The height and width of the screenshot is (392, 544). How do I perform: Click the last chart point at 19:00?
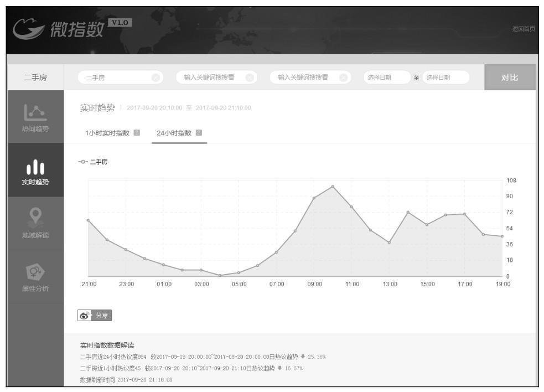[502, 236]
